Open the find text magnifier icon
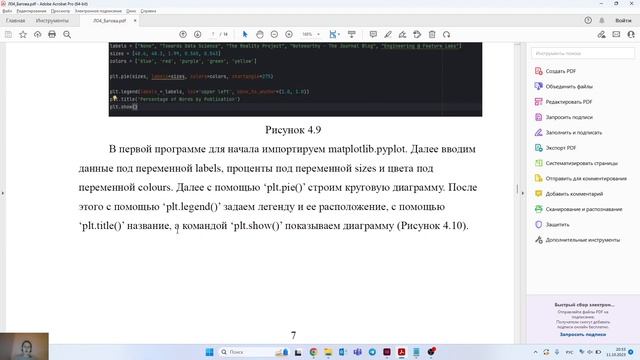Image resolution: width=640 pixels, height=360 pixels. [x=67, y=35]
